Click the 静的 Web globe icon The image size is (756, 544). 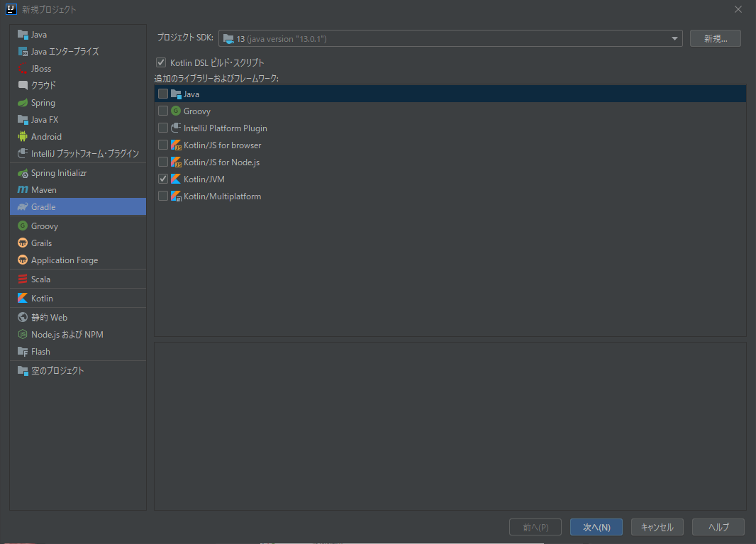pos(23,317)
